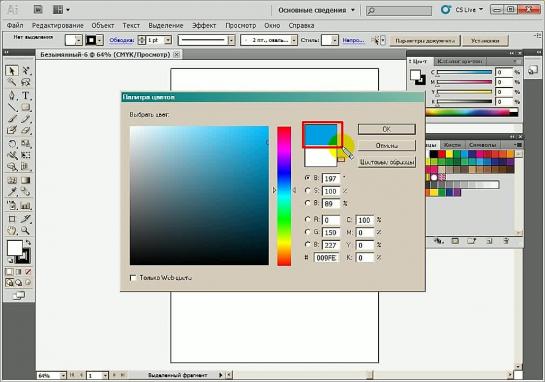
Task: Select the Hand tool
Action: tap(12, 230)
